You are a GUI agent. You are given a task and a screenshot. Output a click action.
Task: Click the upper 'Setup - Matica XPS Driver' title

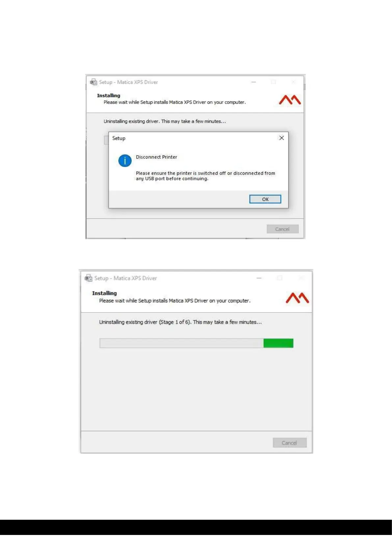click(x=128, y=82)
